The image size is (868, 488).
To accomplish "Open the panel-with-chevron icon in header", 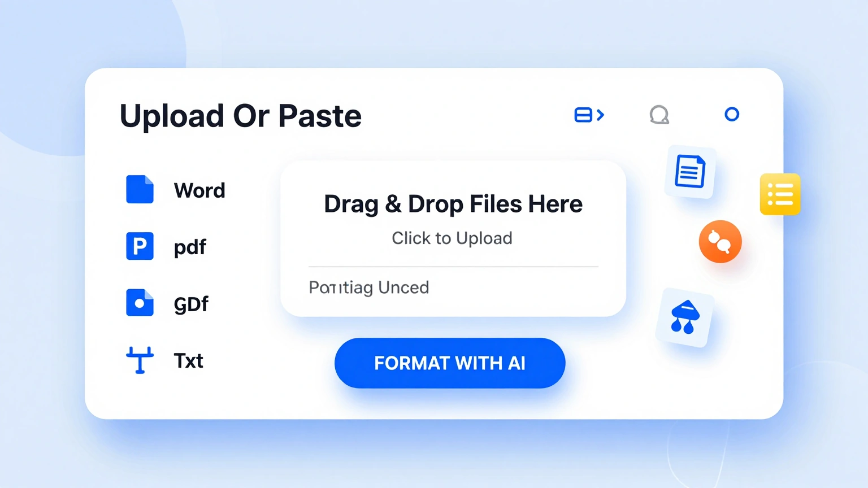I will pos(589,115).
